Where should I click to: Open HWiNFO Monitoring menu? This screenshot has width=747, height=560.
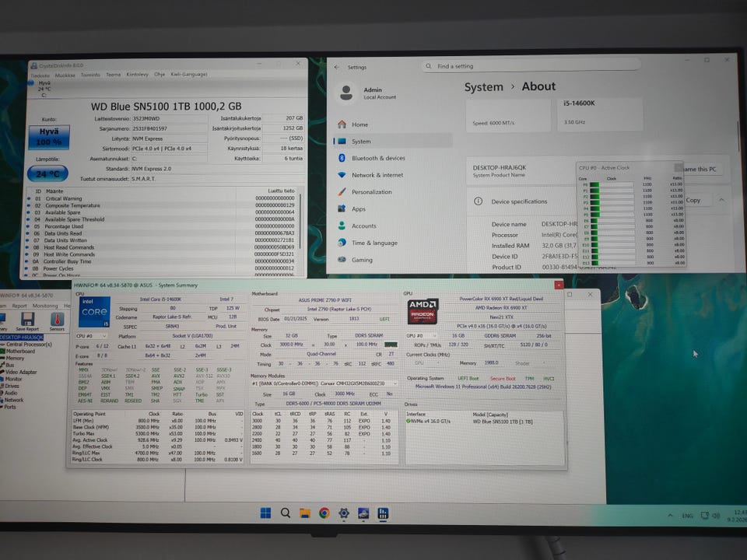[45, 306]
